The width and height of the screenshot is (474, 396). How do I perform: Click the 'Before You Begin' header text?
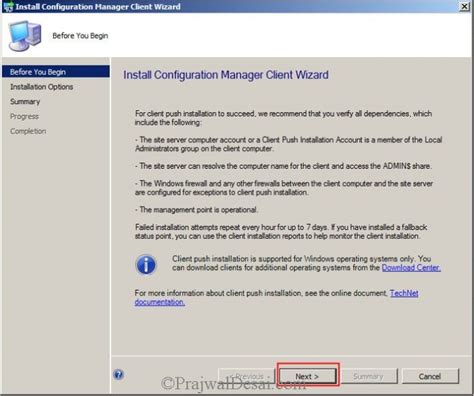click(x=80, y=36)
